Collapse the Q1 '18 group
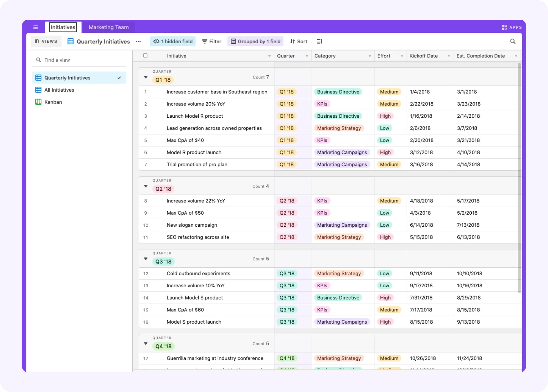The width and height of the screenshot is (548, 392). [146, 77]
